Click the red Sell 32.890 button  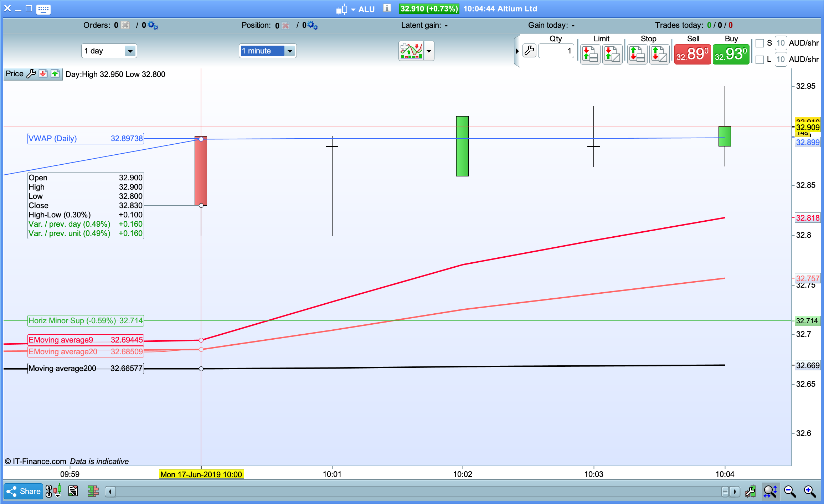[x=692, y=54]
